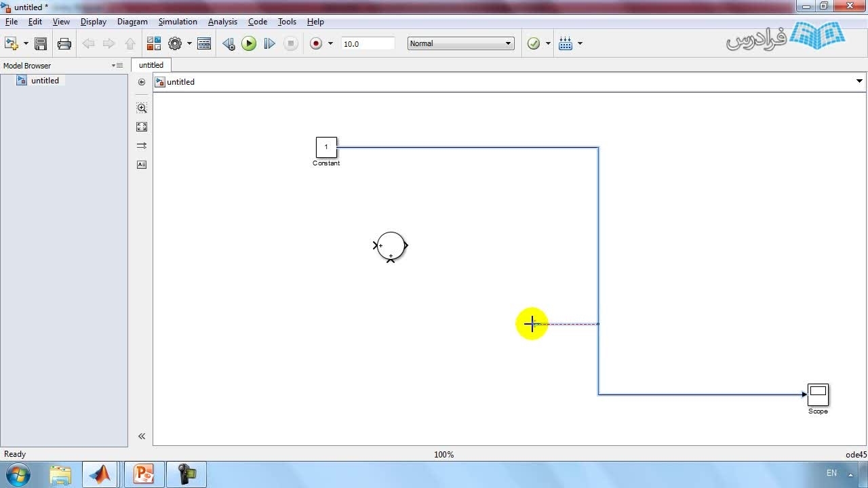Open the Diagram menu
Screen dimensions: 868x488
pos(132,22)
